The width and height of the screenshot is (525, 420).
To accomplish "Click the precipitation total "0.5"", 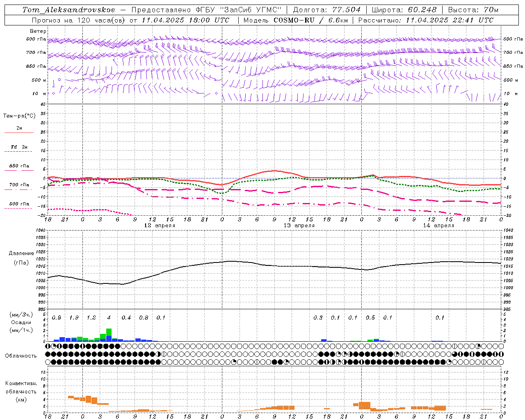I will click(x=370, y=318).
